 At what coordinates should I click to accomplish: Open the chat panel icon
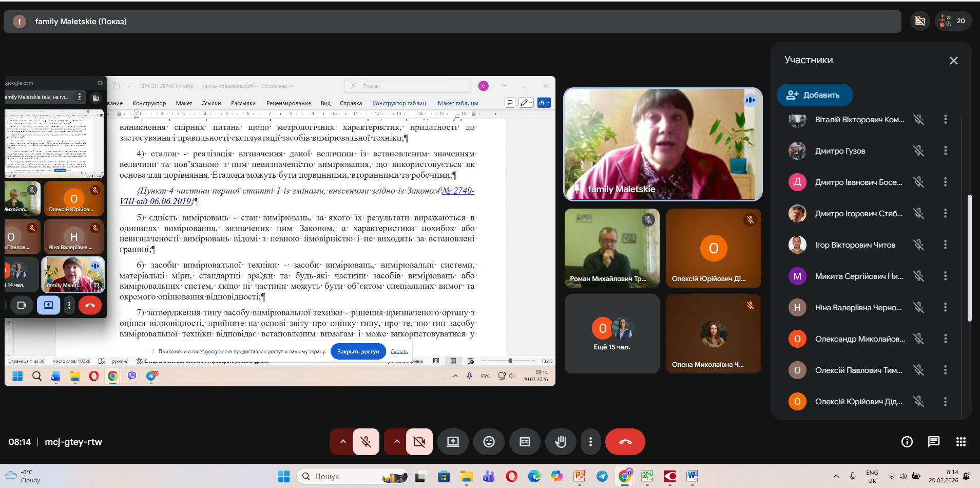pyautogui.click(x=933, y=442)
